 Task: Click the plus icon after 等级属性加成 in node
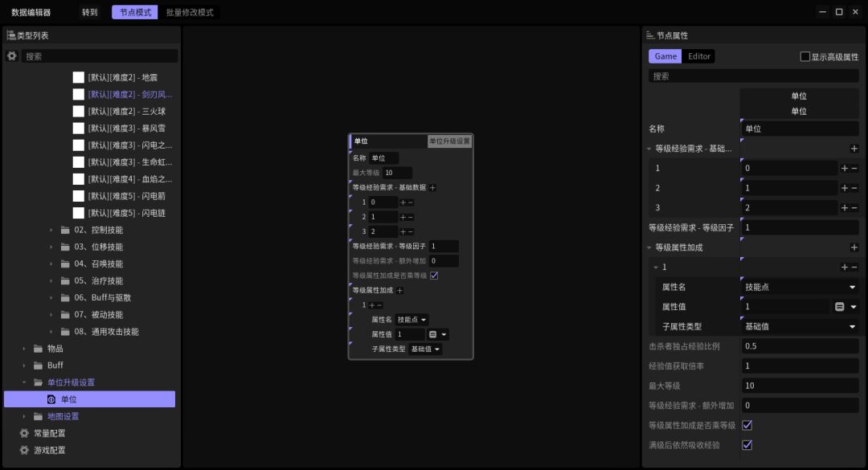399,291
